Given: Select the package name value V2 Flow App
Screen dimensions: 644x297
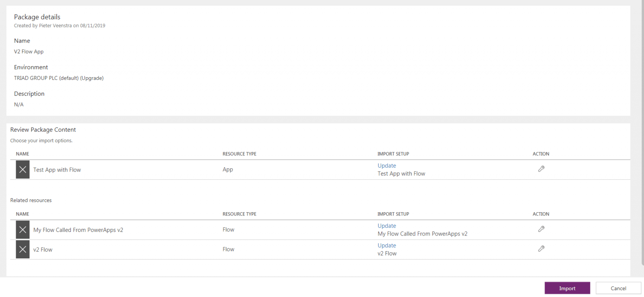Looking at the screenshot, I should (x=29, y=51).
